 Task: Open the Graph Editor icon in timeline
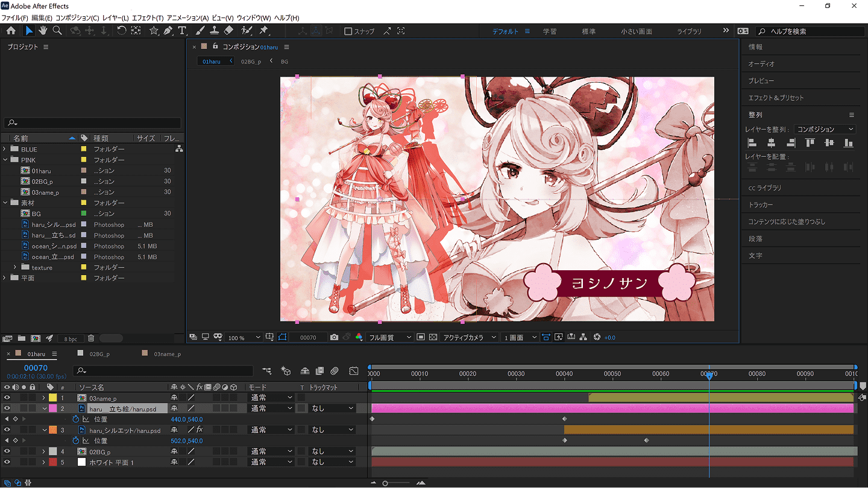354,371
